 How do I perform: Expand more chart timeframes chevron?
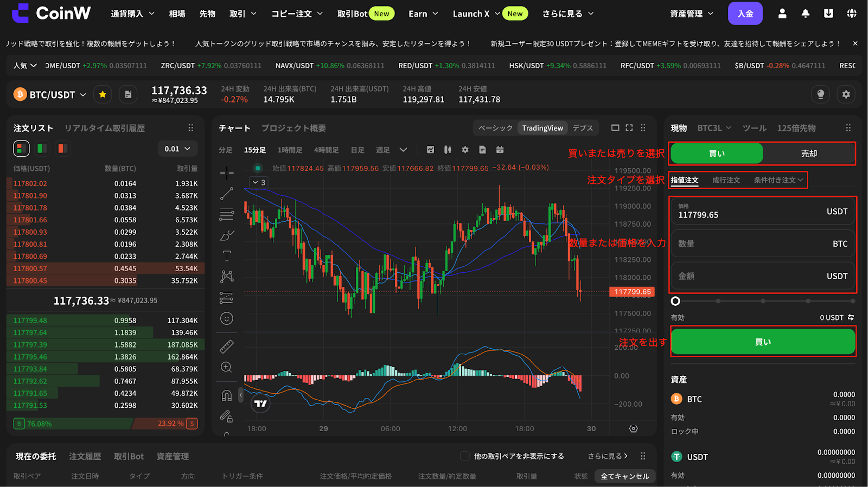click(x=403, y=150)
